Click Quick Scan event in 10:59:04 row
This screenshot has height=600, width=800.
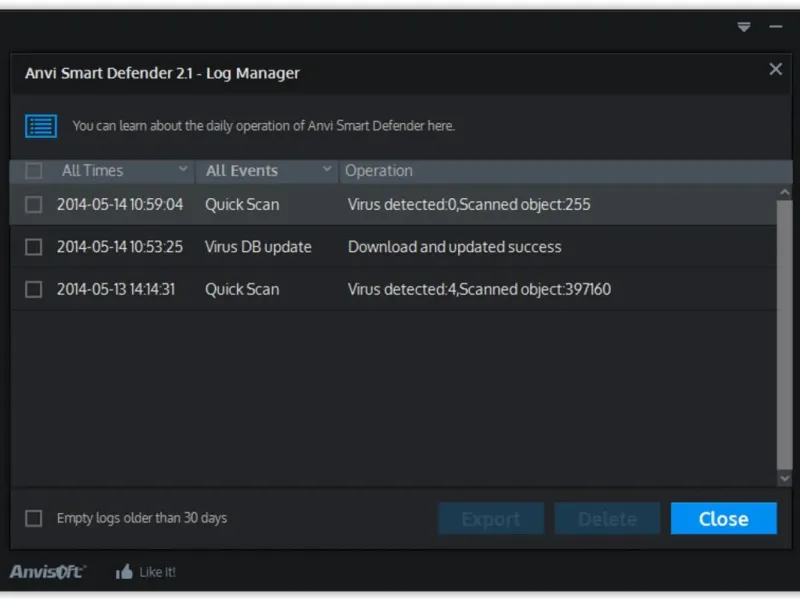pos(242,205)
